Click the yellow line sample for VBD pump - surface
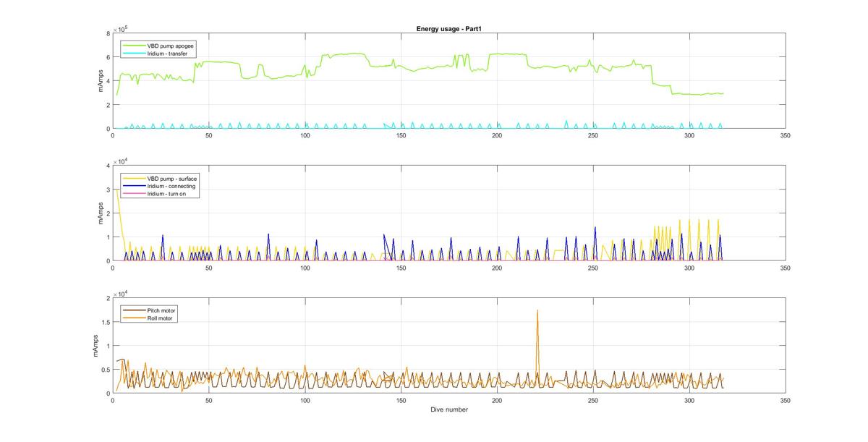The image size is (868, 442). 134,177
